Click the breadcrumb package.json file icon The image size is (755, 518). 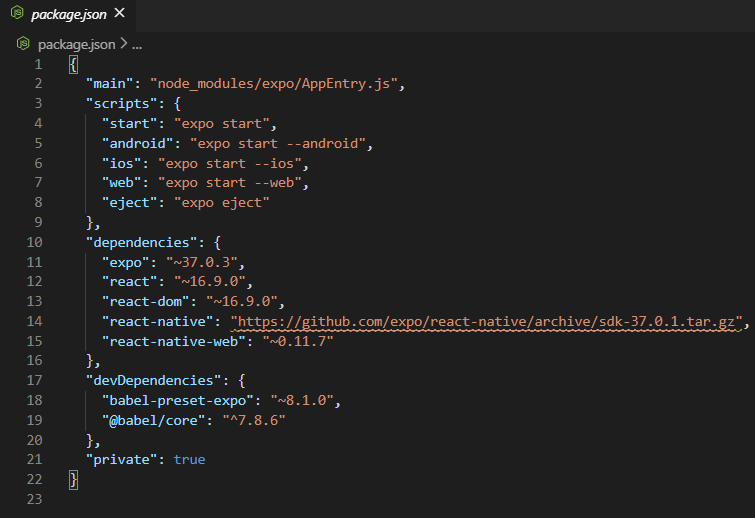[x=23, y=44]
